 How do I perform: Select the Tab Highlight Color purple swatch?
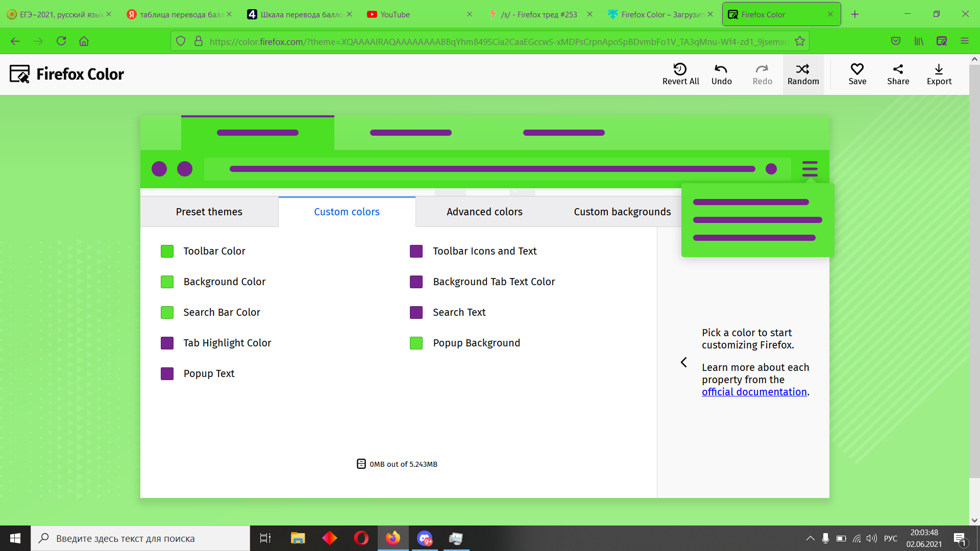click(x=167, y=343)
